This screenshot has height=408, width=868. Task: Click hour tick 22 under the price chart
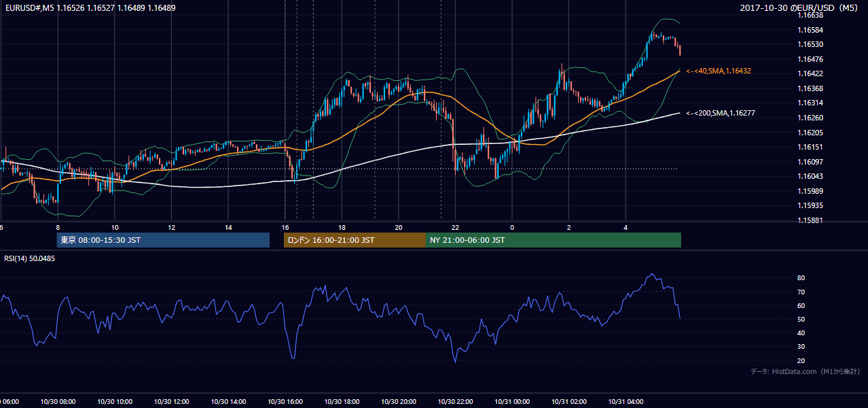click(456, 227)
